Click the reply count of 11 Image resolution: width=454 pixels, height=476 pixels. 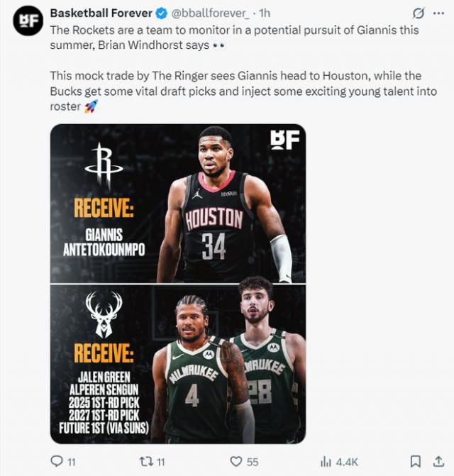tap(71, 462)
